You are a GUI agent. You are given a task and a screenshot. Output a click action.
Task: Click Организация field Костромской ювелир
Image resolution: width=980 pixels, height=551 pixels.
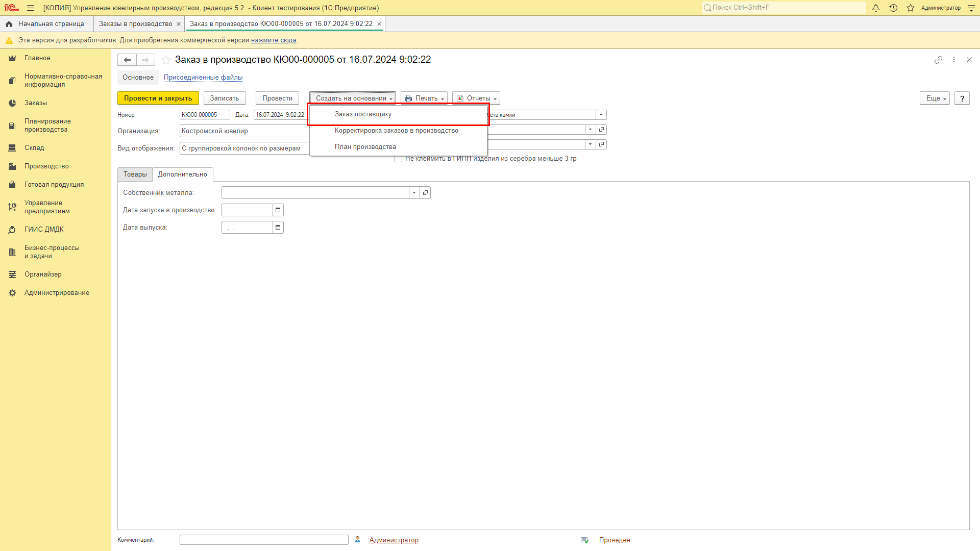[244, 131]
